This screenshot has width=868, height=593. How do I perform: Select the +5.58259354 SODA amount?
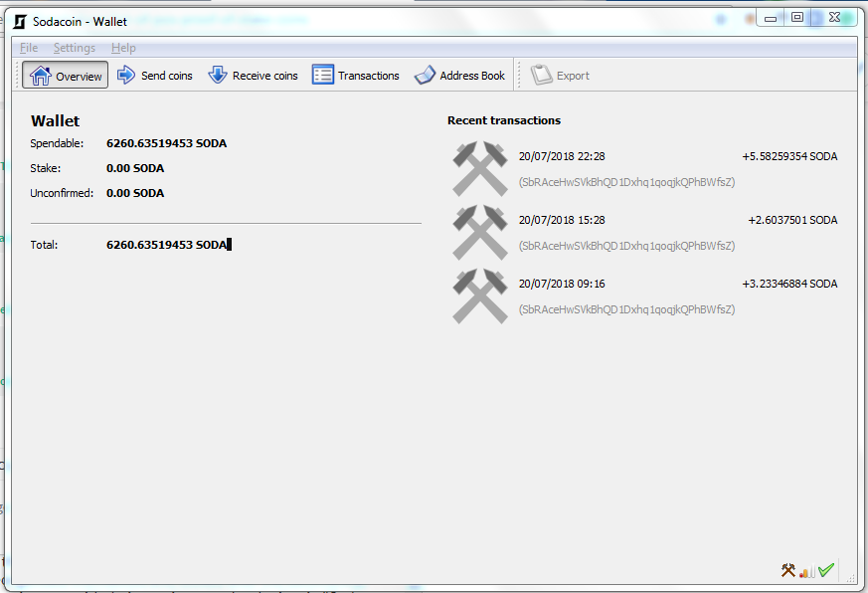click(x=789, y=156)
